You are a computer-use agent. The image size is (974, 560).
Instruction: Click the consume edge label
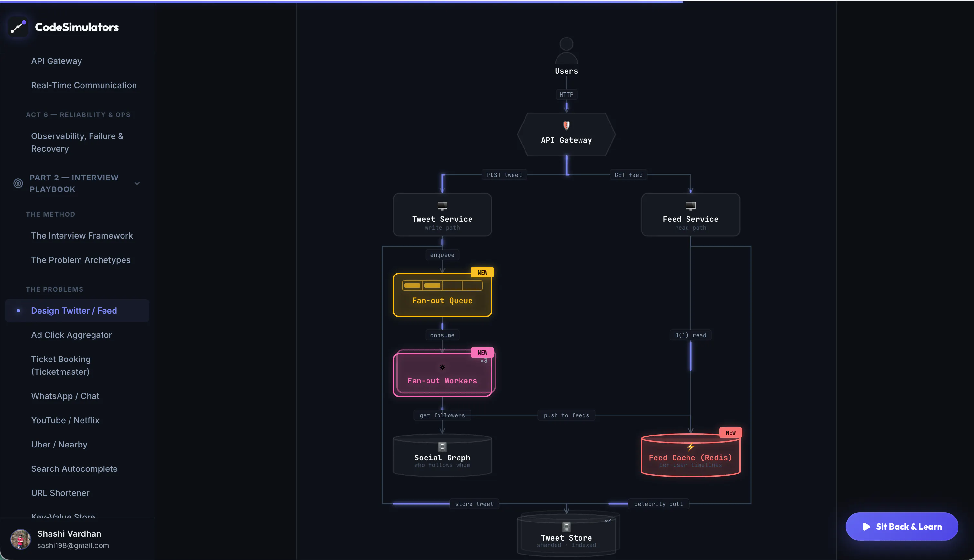click(442, 335)
